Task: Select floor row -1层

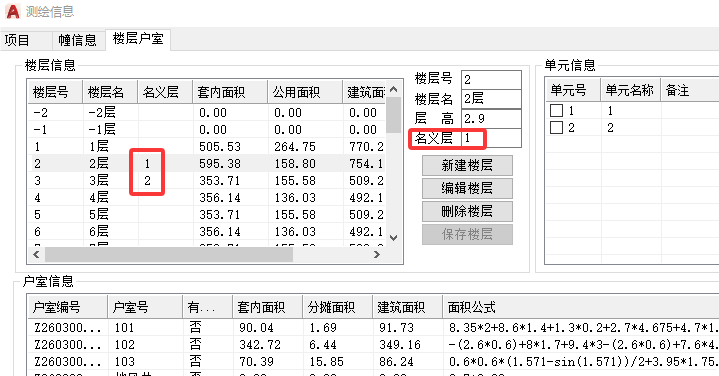Action: pyautogui.click(x=207, y=129)
